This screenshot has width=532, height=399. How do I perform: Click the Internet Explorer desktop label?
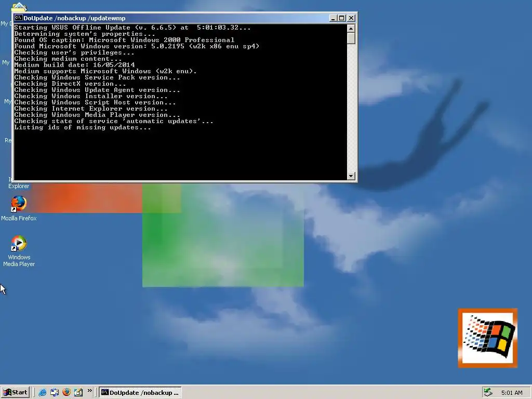point(19,186)
